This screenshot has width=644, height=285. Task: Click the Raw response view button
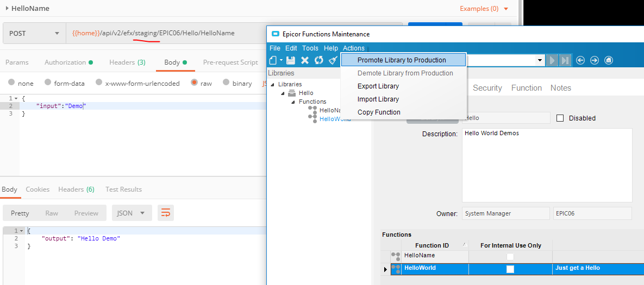click(x=52, y=213)
